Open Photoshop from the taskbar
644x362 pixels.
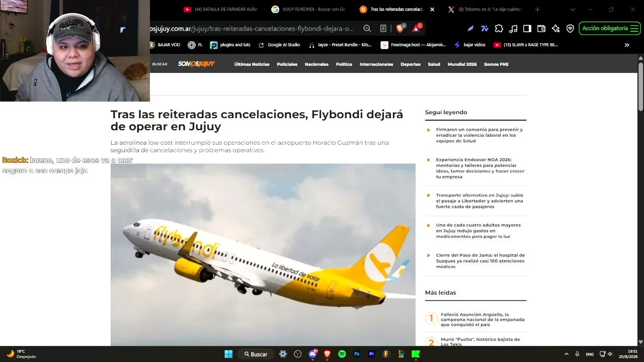(357, 354)
